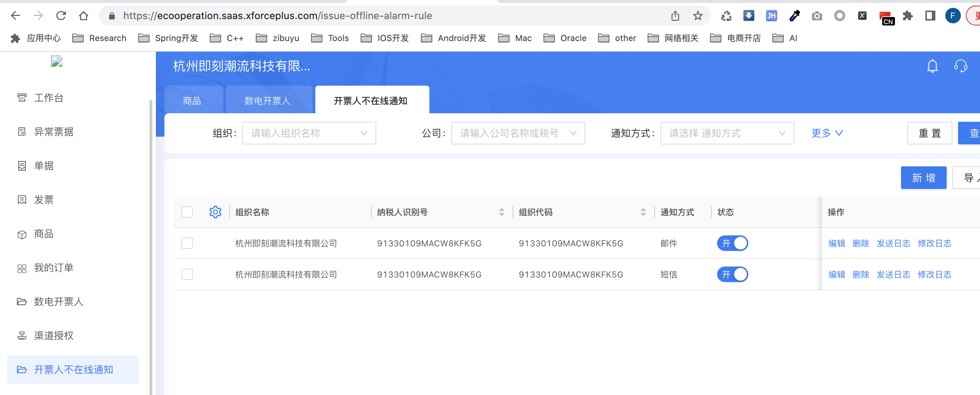Sort by 组织代码 column arrows

point(643,212)
